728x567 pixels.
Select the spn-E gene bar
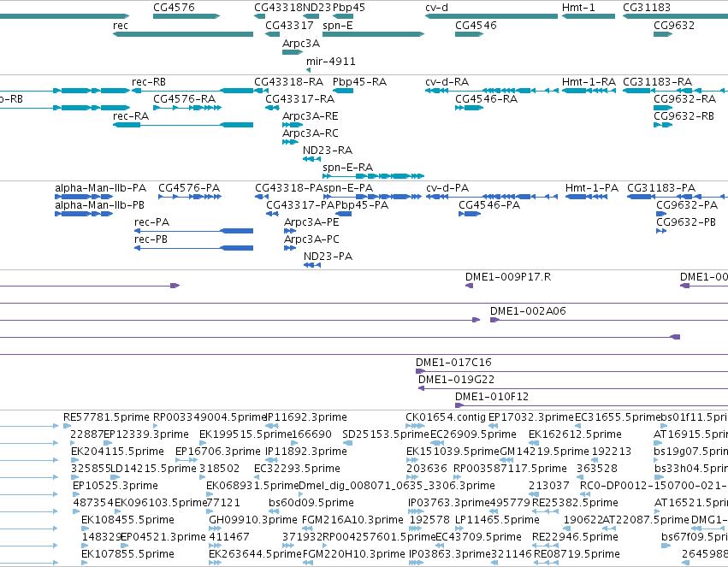click(x=373, y=34)
